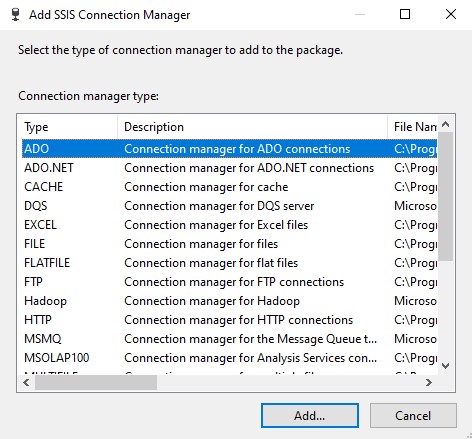The image size is (472, 439).
Task: Select the MSOLAP100 Analysis Services row
Action: point(229,358)
